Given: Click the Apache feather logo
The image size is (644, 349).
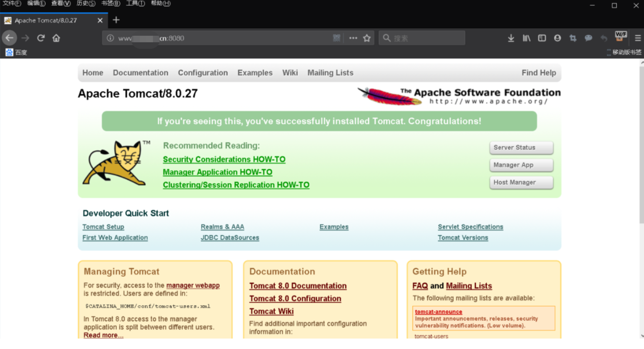Looking at the screenshot, I should pyautogui.click(x=390, y=95).
